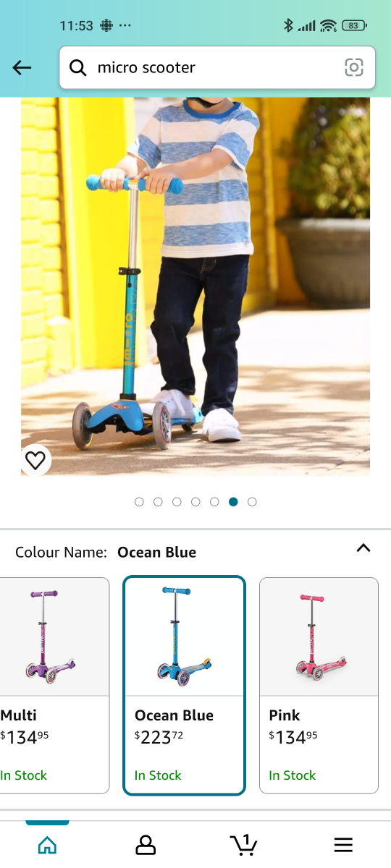391x868 pixels.
Task: Tap the purple Multi scooter thumbnail
Action: click(52, 637)
